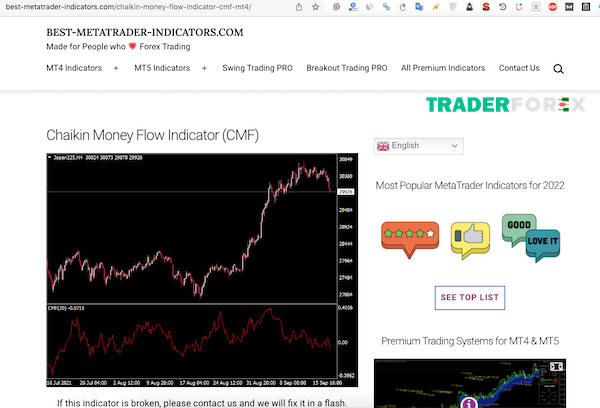Click the blue chain link extension icon
Viewport: 600px width, 408px height.
tap(386, 7)
